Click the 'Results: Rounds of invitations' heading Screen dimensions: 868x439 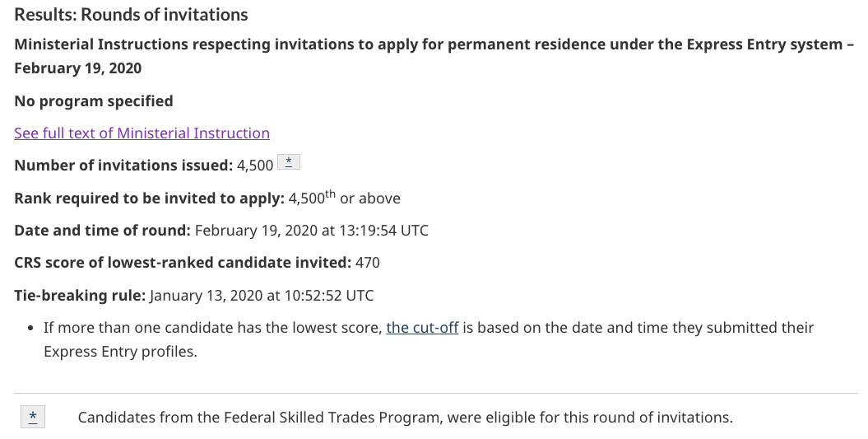(x=131, y=14)
